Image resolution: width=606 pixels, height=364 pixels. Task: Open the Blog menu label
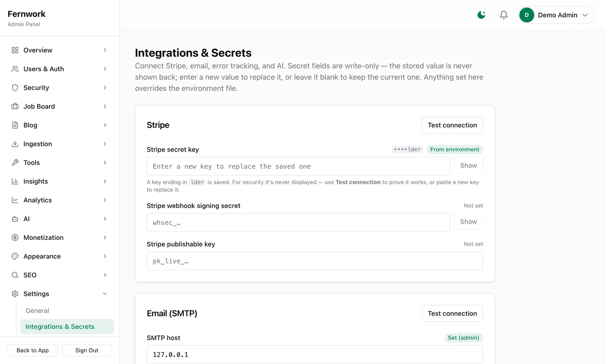[30, 125]
